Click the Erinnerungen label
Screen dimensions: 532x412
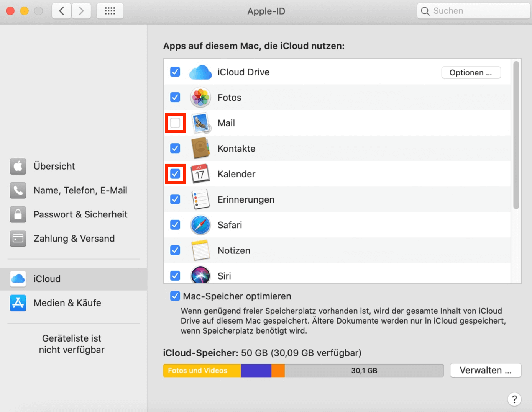coord(246,199)
